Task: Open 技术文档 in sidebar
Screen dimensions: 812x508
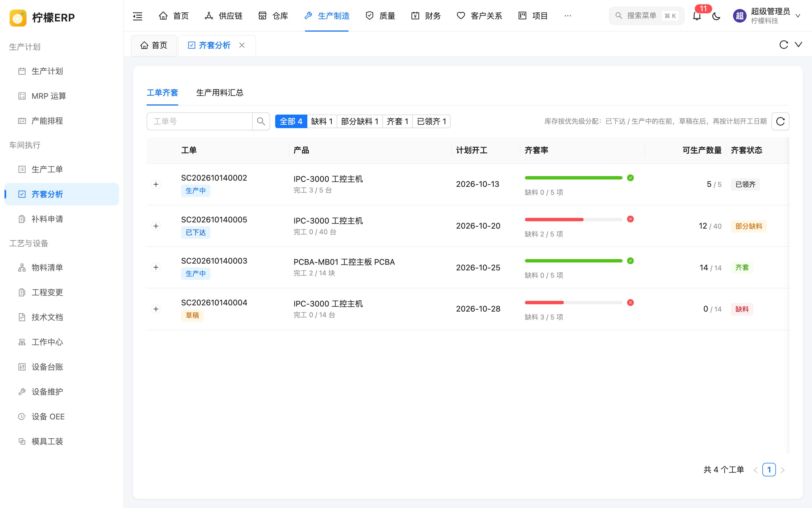Action: click(62, 317)
